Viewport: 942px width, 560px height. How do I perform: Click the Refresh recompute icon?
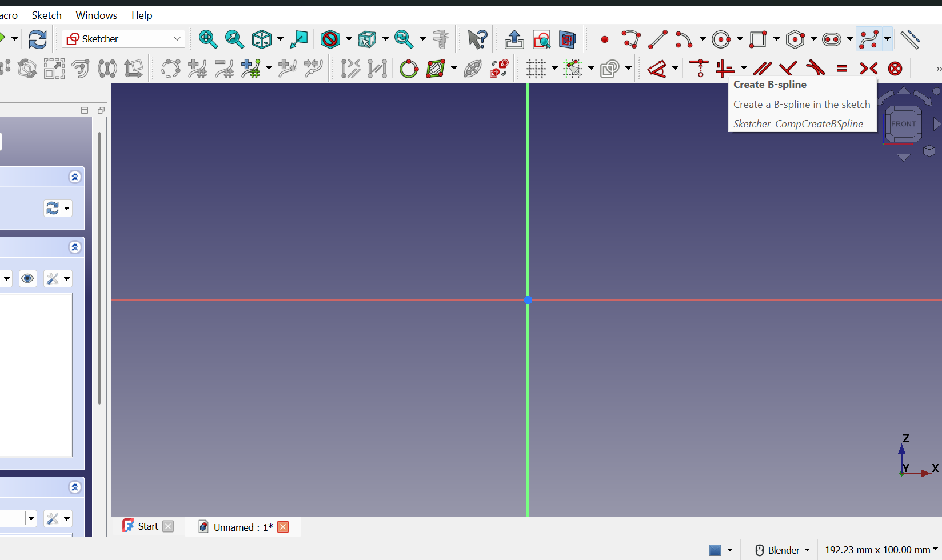(38, 39)
